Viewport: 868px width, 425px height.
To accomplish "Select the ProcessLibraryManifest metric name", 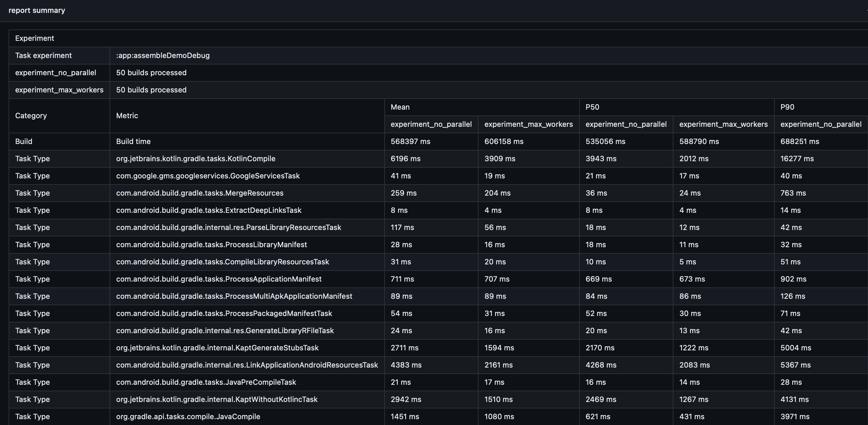I will point(211,245).
